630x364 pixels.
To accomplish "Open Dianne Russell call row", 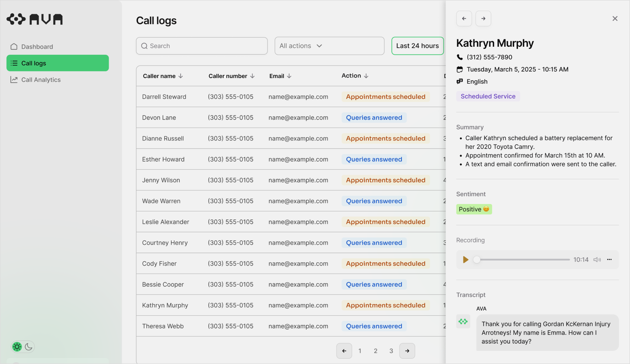I will (291, 138).
